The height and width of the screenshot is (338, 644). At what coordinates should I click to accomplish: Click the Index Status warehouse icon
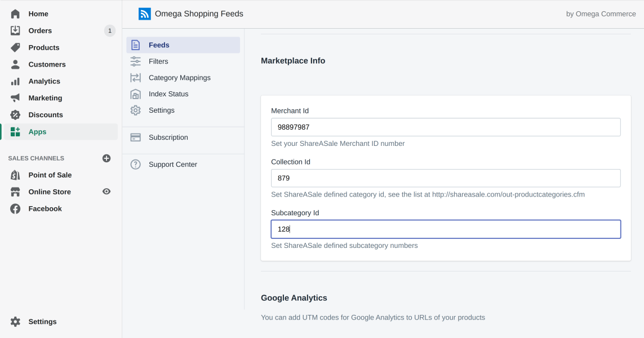(136, 94)
